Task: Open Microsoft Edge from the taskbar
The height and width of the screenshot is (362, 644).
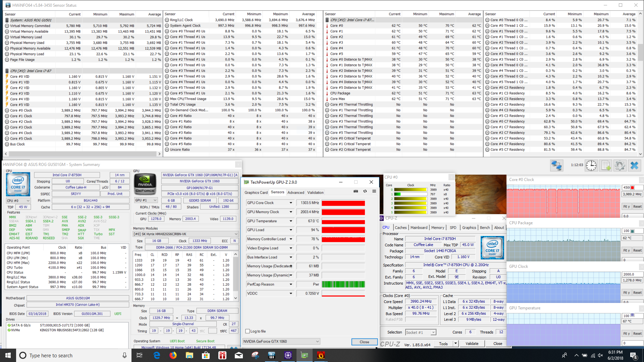Action: pyautogui.click(x=157, y=355)
